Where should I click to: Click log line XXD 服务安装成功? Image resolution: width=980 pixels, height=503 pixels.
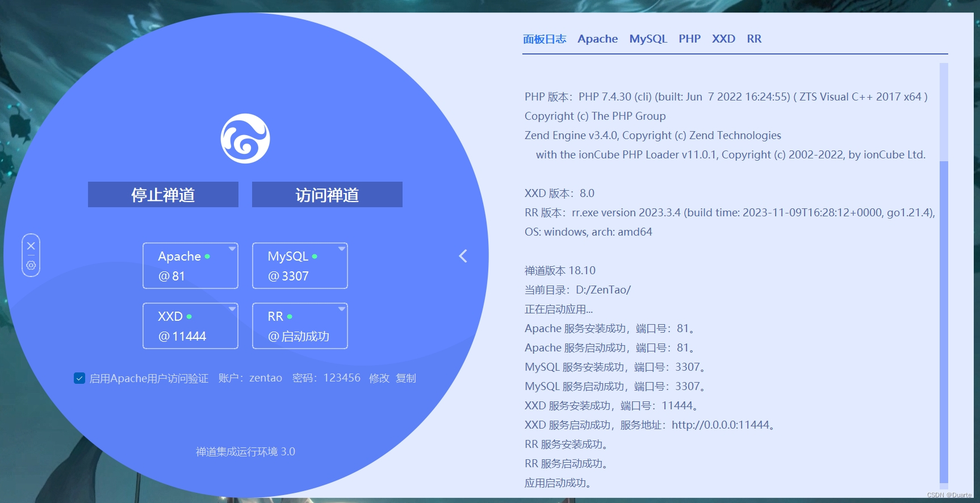(612, 405)
